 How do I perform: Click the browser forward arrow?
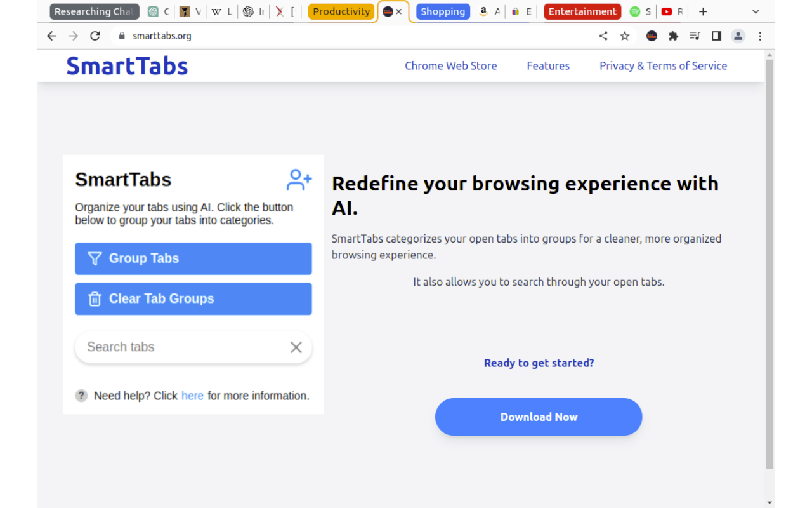coord(74,36)
